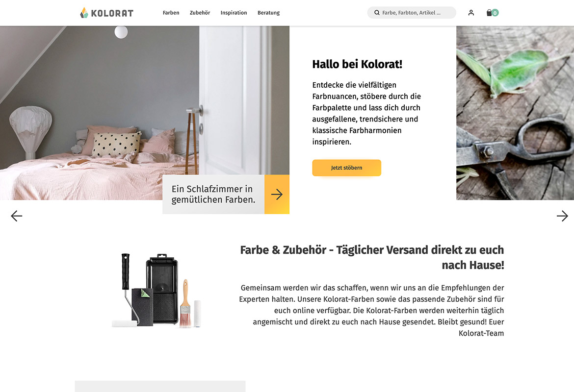Focus the Farbe, Farbton, Artikel search field

tap(412, 12)
